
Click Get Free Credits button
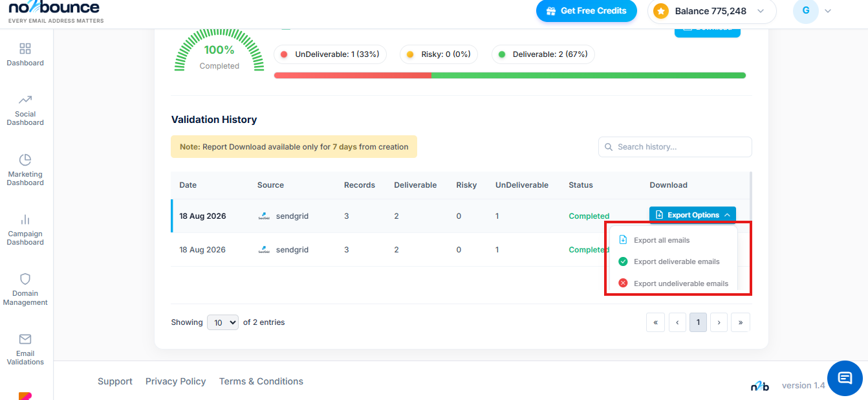[586, 11]
